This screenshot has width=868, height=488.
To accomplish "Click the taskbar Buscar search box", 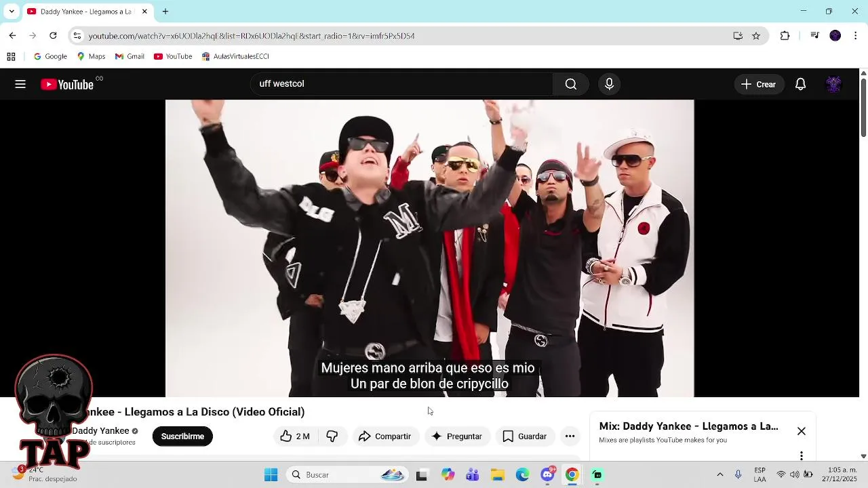I will 346,475.
